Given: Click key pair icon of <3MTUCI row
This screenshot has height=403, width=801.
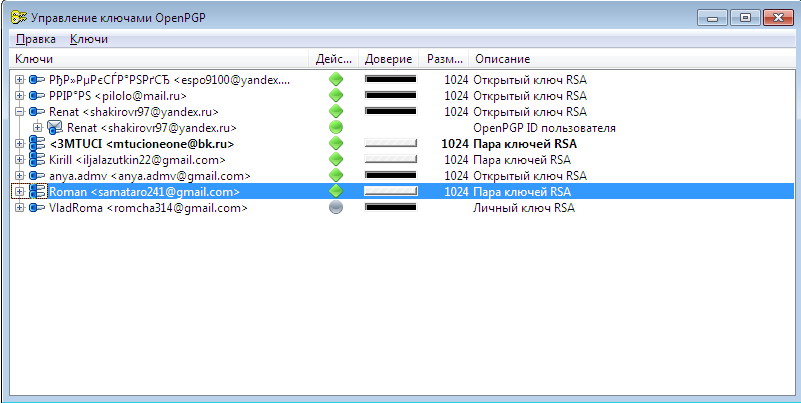Looking at the screenshot, I should point(37,144).
